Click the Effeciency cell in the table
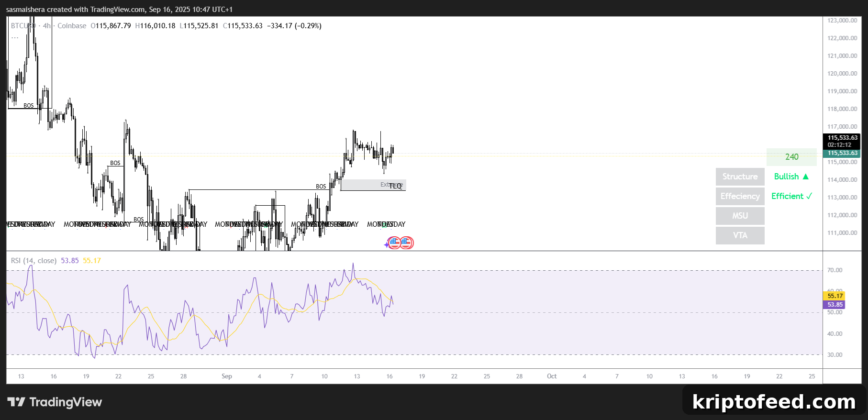This screenshot has height=420, width=868. [740, 196]
